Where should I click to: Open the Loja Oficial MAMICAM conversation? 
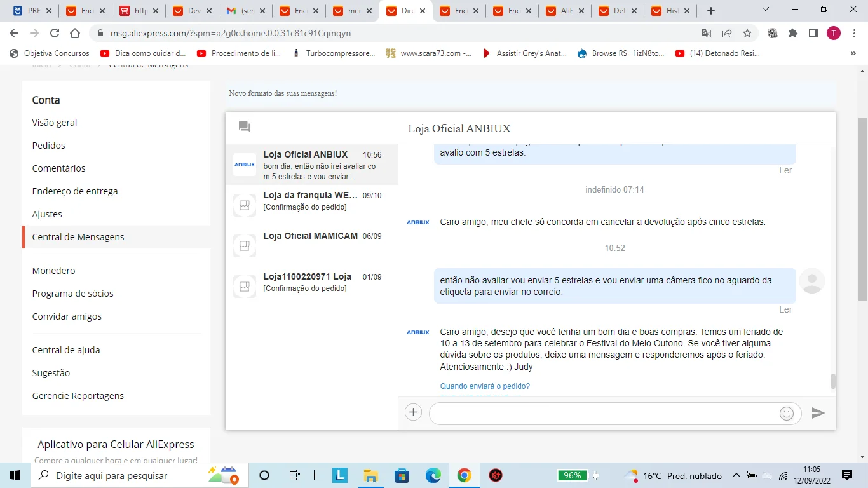pyautogui.click(x=312, y=246)
